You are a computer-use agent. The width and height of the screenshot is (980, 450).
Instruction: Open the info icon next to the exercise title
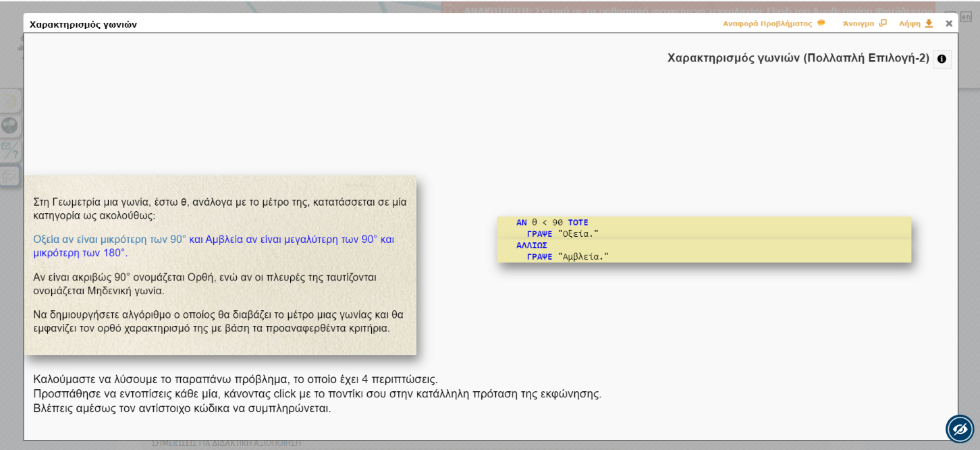pyautogui.click(x=942, y=59)
